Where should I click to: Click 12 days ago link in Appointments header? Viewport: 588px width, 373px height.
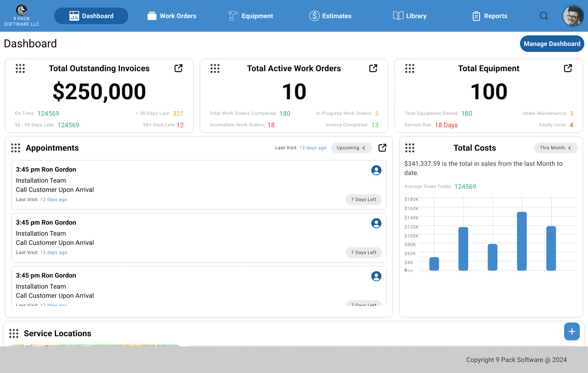[x=313, y=148]
